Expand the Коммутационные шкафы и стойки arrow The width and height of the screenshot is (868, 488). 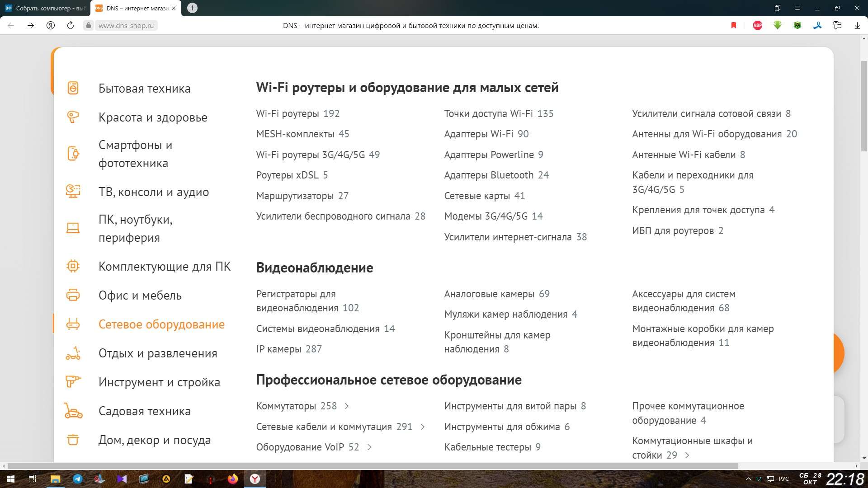click(x=687, y=455)
